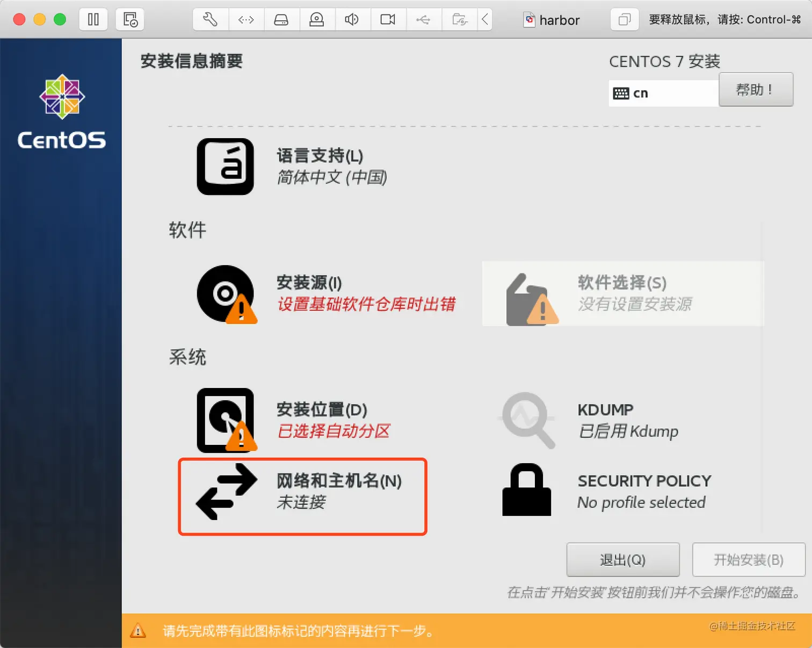Image resolution: width=812 pixels, height=648 pixels.
Task: Click the 已选择自动分区 status text
Action: pyautogui.click(x=334, y=431)
